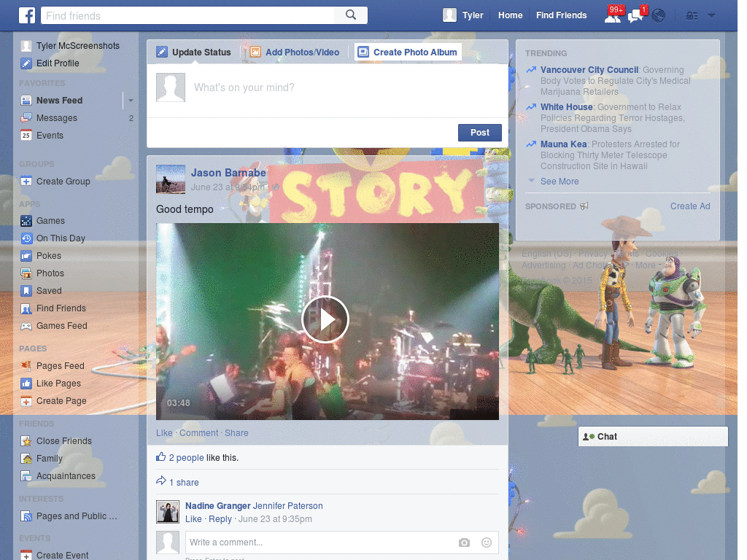Click Tyler name in top bar
This screenshot has height=560, width=747.
(473, 15)
